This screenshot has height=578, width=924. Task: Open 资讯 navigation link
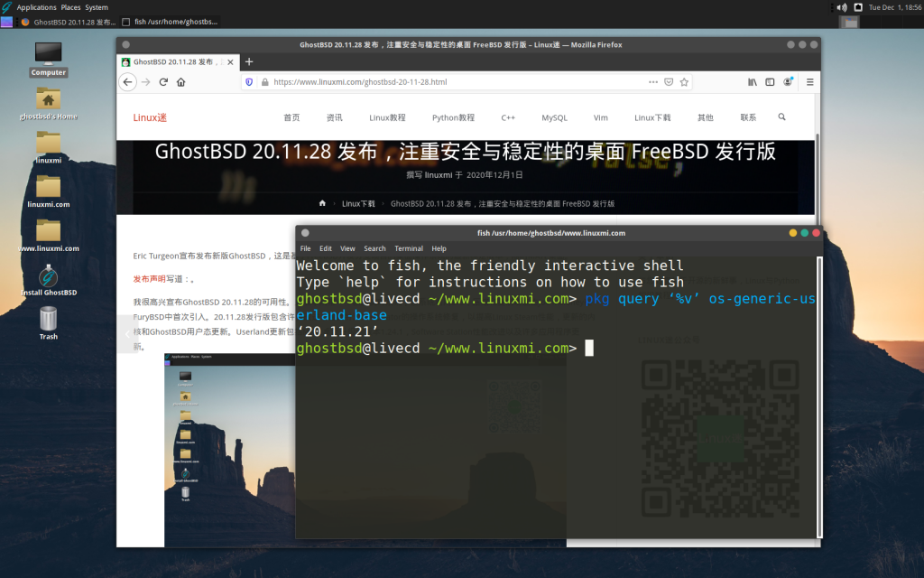point(334,117)
